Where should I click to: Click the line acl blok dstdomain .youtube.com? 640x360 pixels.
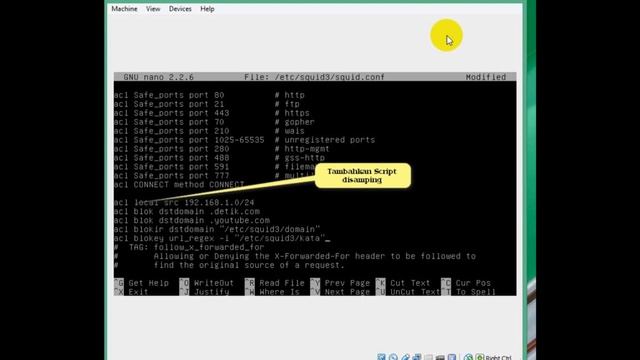192,221
